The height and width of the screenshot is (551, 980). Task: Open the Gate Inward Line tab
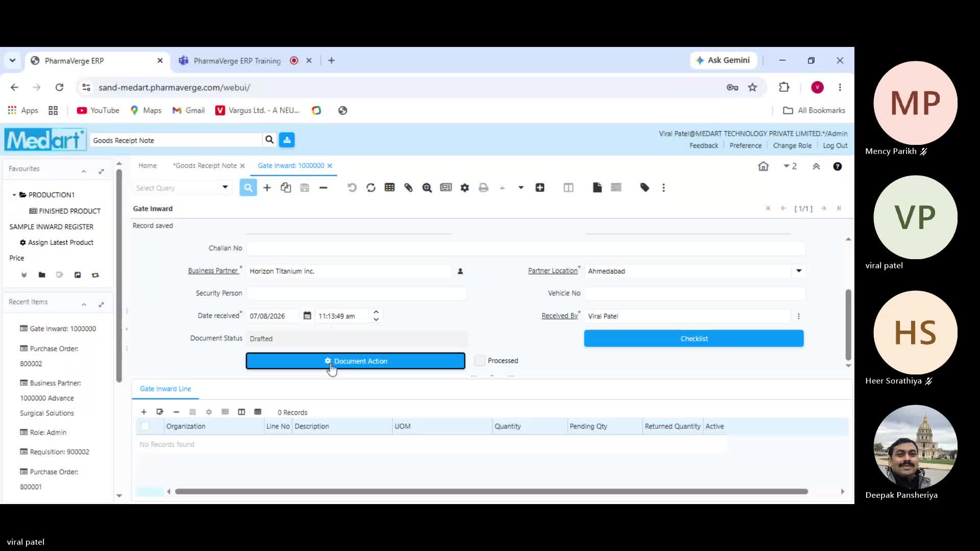(165, 389)
